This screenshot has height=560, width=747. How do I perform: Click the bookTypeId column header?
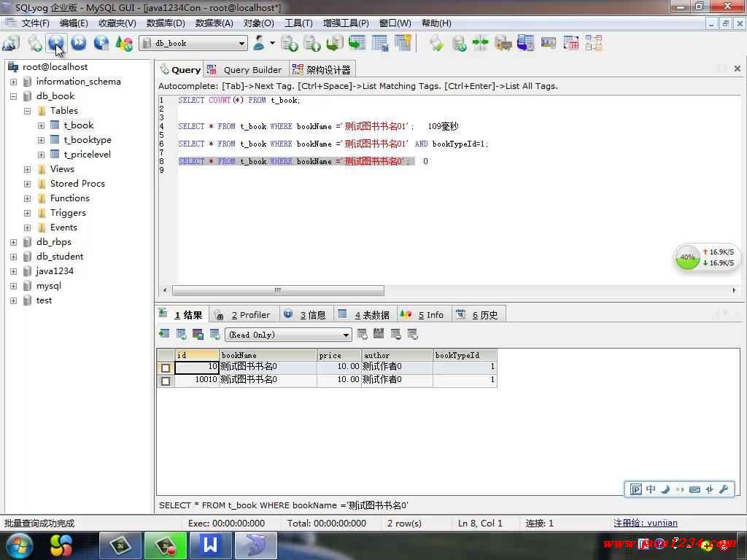click(x=465, y=355)
